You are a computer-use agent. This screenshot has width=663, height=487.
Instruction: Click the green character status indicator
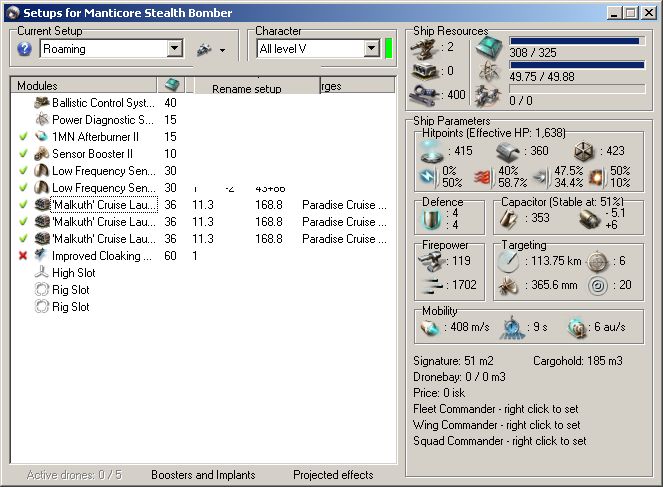(x=389, y=49)
